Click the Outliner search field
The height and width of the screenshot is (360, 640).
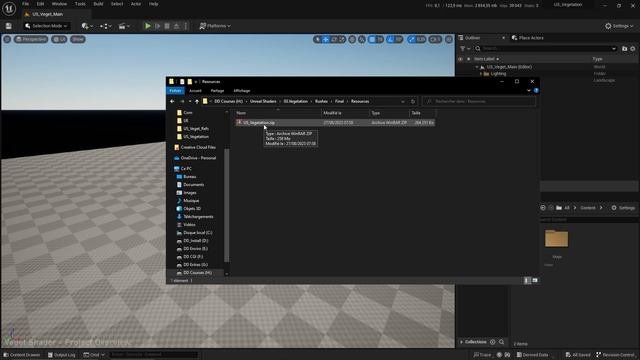click(x=546, y=49)
